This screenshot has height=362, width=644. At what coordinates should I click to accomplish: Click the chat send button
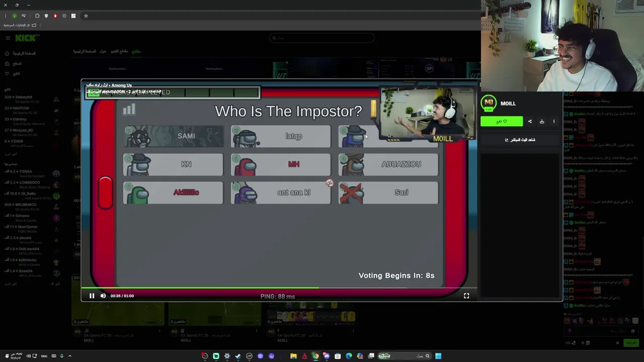630,343
